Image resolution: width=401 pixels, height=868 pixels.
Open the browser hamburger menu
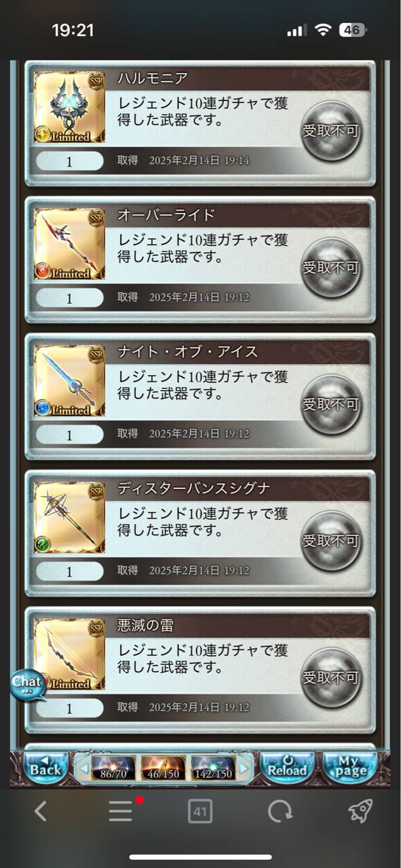[121, 811]
